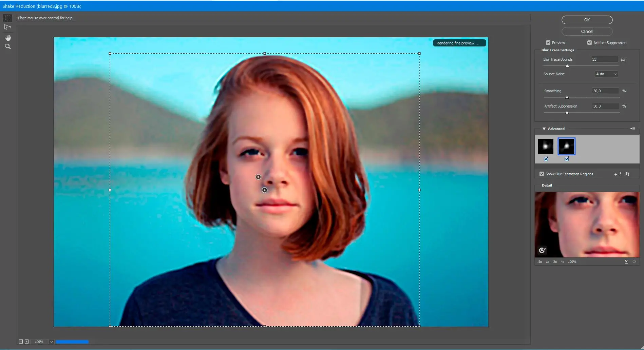Click the small square icon beside undock in Detail

[x=634, y=262]
